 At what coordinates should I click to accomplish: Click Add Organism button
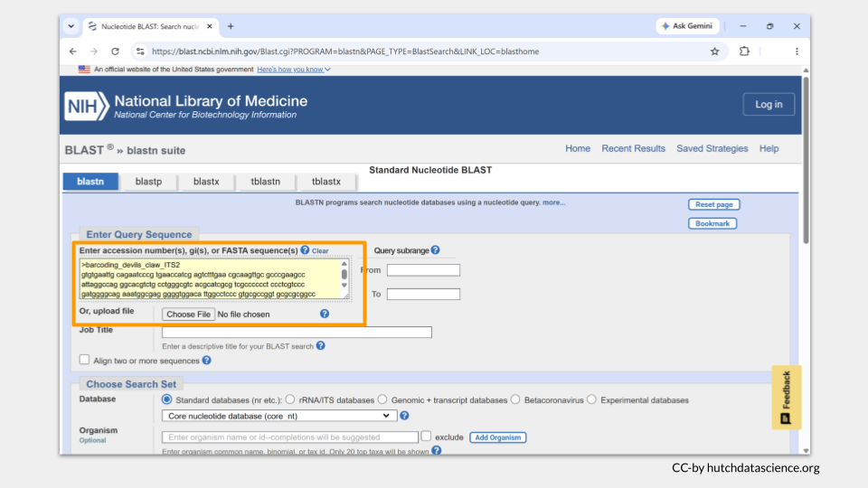497,437
